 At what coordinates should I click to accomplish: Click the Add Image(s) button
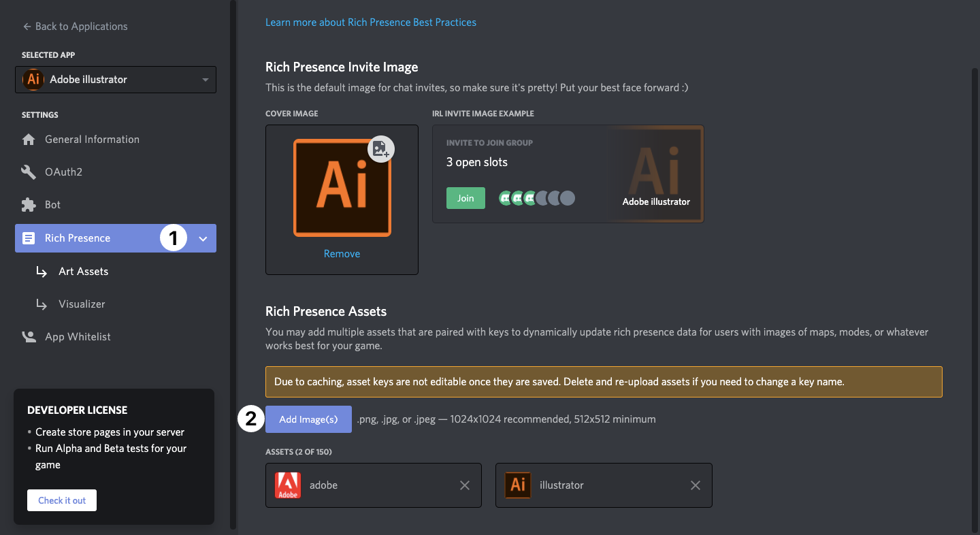click(x=308, y=419)
